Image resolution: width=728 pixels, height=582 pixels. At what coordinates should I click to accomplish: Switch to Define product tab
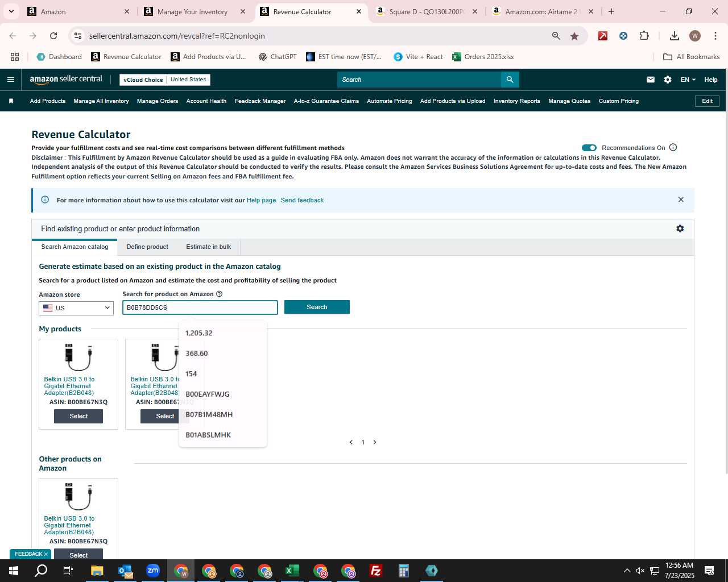coord(147,247)
